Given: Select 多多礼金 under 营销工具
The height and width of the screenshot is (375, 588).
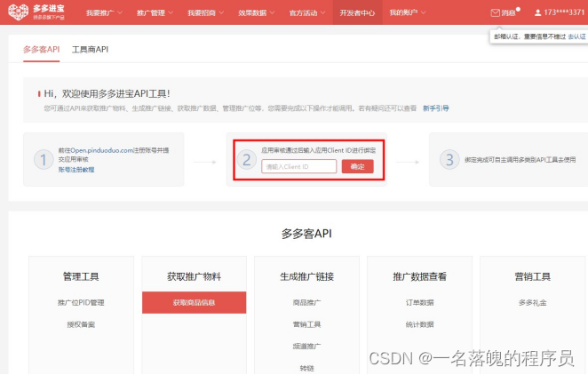Looking at the screenshot, I should click(x=533, y=302).
